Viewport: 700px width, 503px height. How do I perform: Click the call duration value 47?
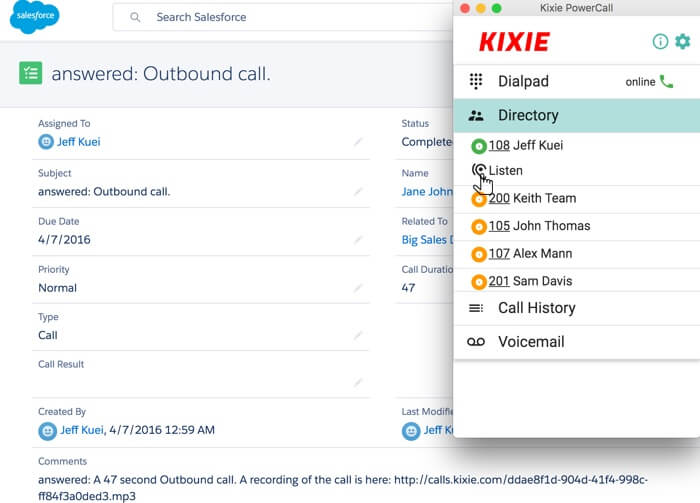(408, 288)
